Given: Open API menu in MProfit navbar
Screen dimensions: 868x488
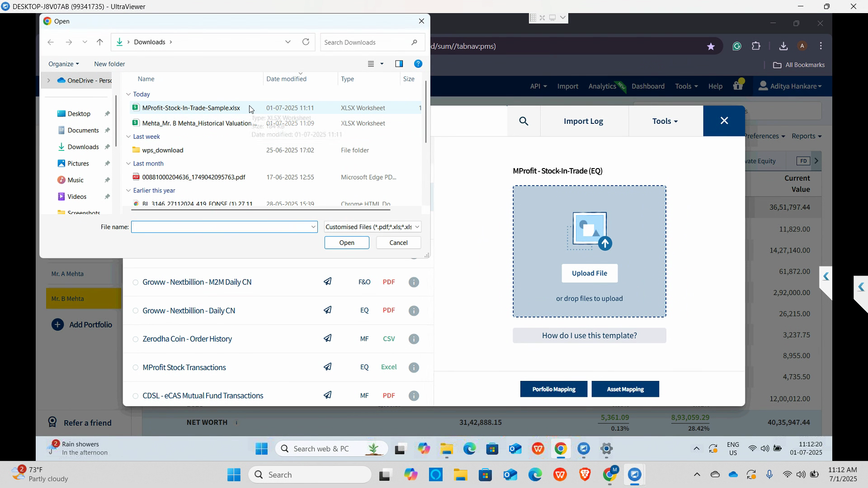Looking at the screenshot, I should pyautogui.click(x=538, y=86).
